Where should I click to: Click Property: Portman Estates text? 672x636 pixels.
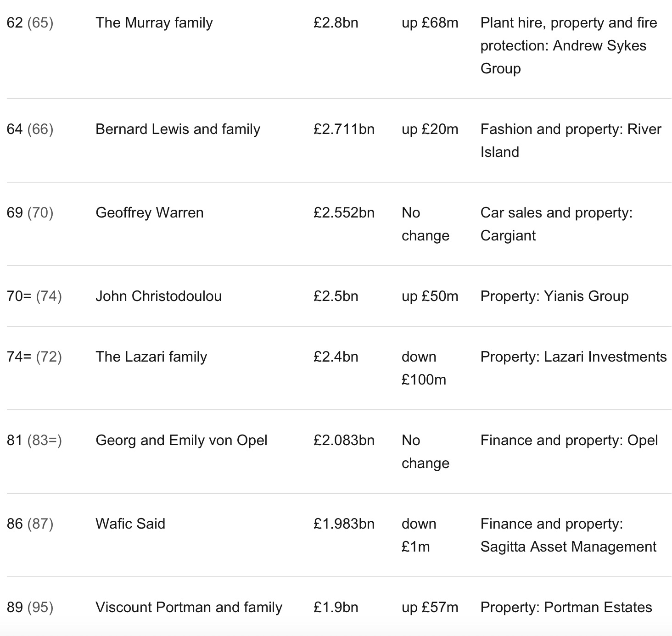(x=566, y=608)
